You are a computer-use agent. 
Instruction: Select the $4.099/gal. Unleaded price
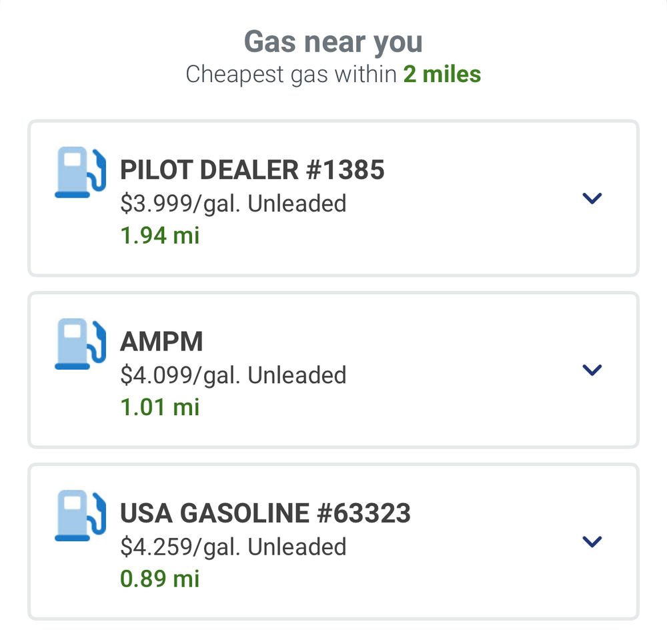[233, 375]
